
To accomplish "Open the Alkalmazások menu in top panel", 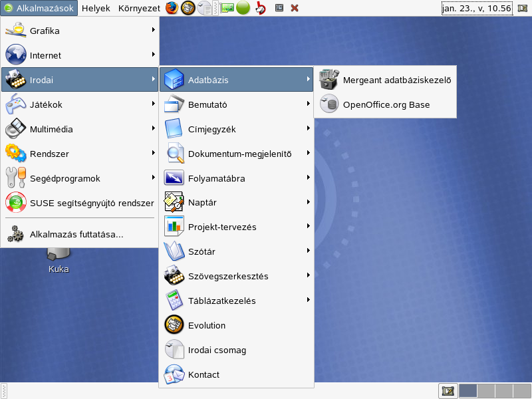I will [x=39, y=8].
